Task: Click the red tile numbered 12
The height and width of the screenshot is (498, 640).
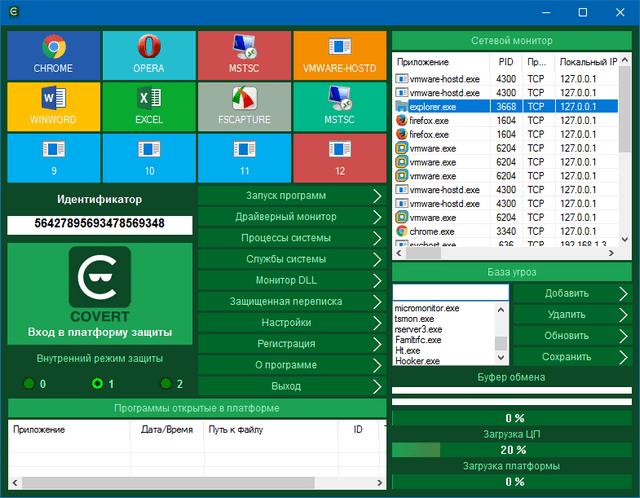Action: [340, 156]
